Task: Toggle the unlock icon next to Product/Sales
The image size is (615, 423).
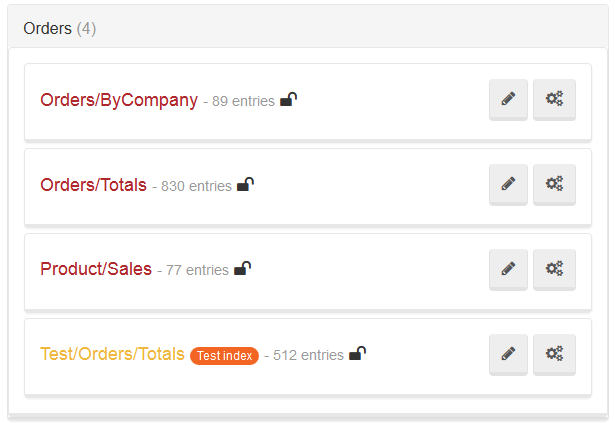Action: tap(242, 269)
